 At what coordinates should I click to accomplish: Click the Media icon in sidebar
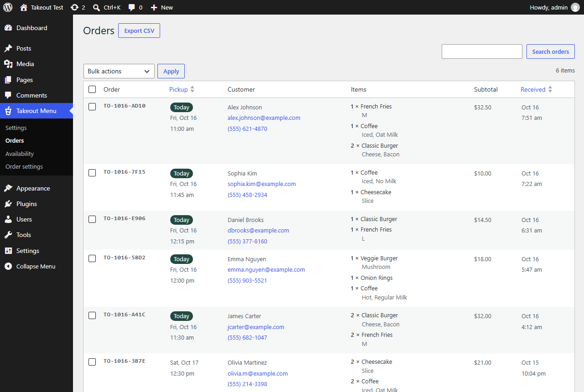pyautogui.click(x=8, y=64)
